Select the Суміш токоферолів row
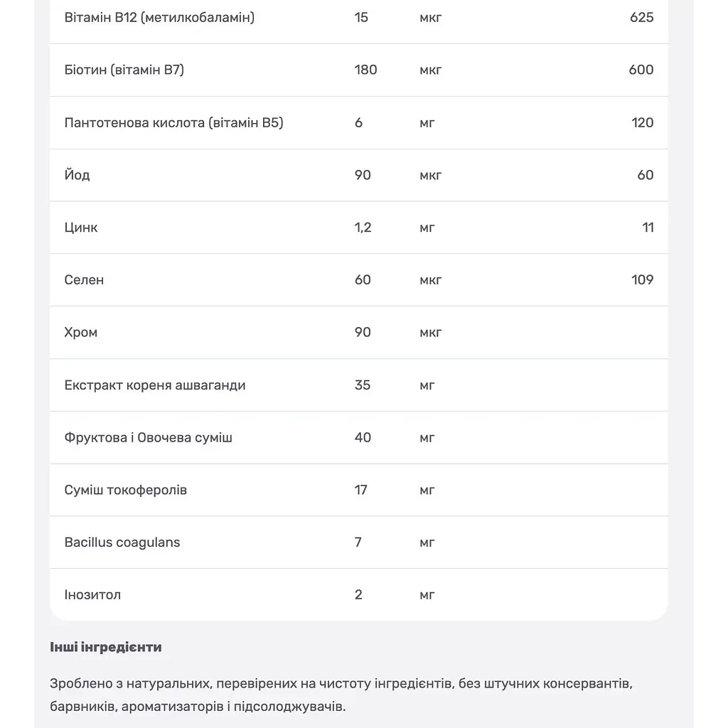Image resolution: width=728 pixels, height=728 pixels. click(x=358, y=490)
